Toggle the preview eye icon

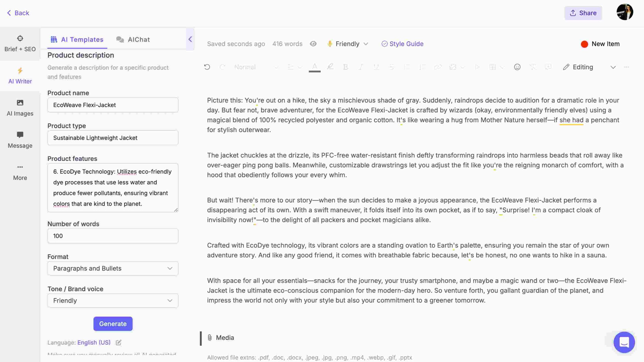pos(313,43)
